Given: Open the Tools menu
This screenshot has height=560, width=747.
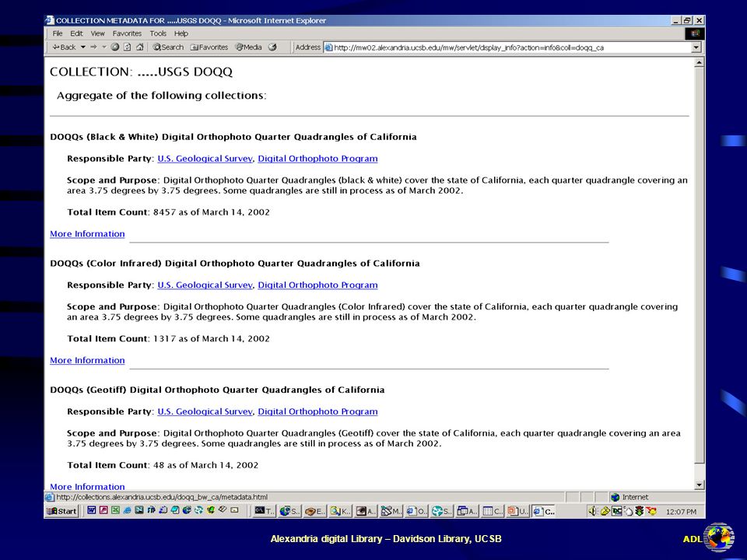Looking at the screenshot, I should [x=158, y=33].
